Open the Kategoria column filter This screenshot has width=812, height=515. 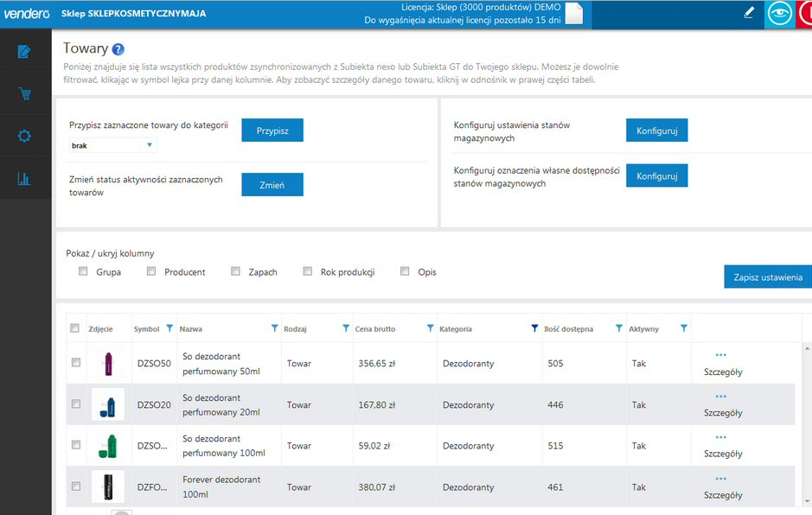(x=534, y=328)
